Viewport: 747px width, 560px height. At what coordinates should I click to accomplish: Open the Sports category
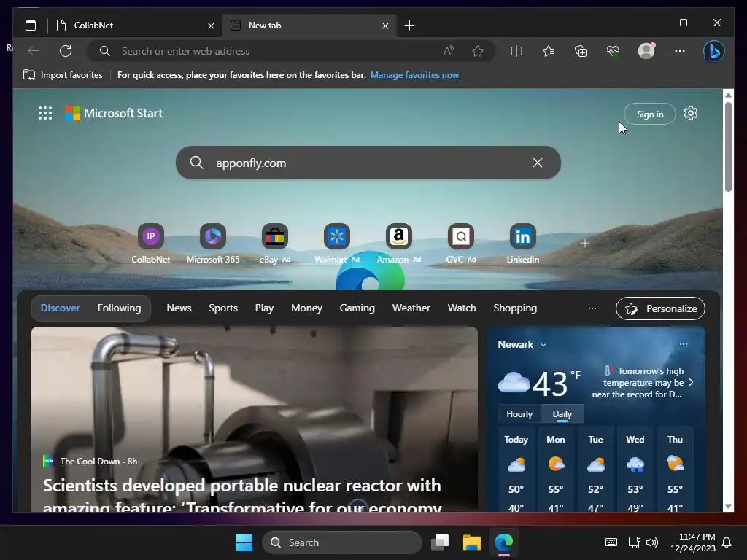[223, 308]
